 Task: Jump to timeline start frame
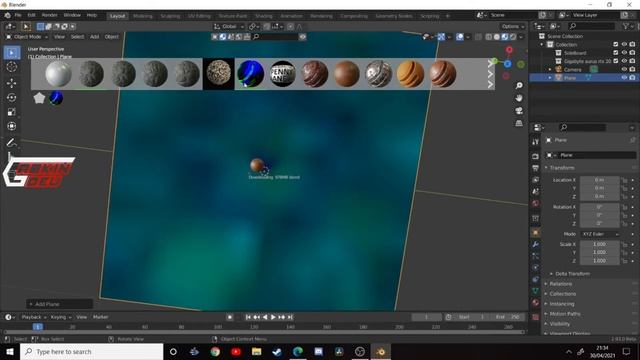tap(248, 317)
